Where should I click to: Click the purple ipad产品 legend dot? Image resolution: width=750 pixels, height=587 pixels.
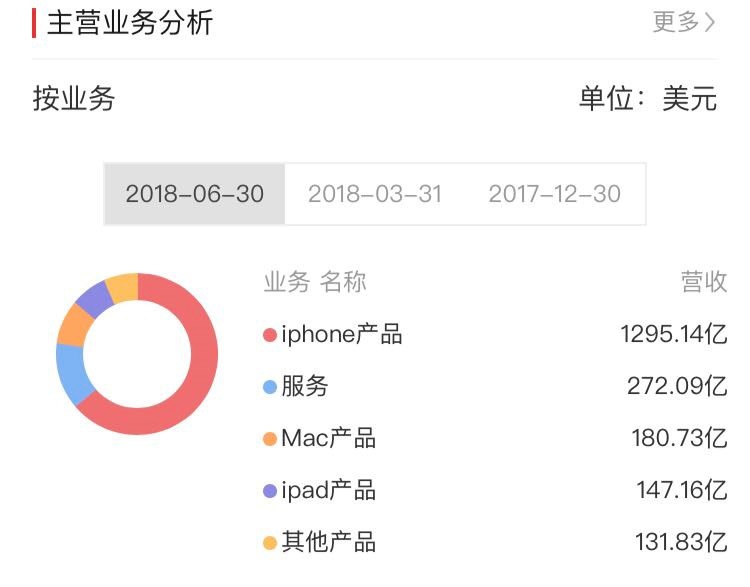click(x=269, y=491)
